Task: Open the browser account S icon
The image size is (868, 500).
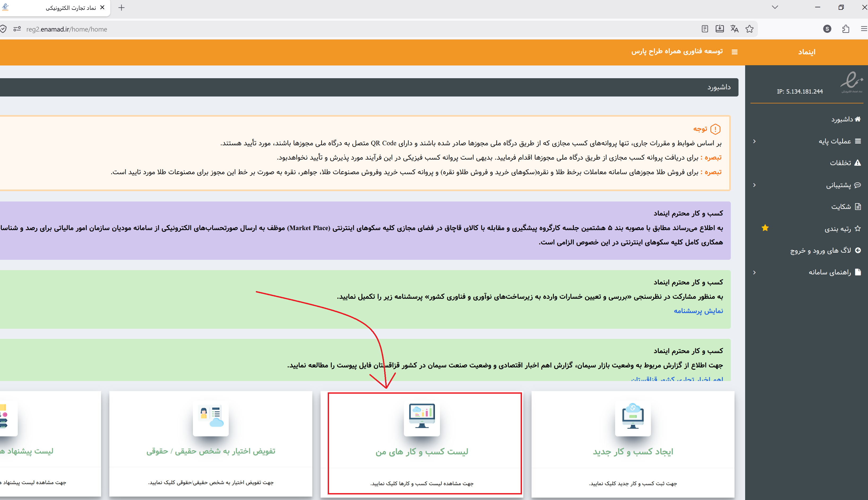Action: (x=827, y=29)
